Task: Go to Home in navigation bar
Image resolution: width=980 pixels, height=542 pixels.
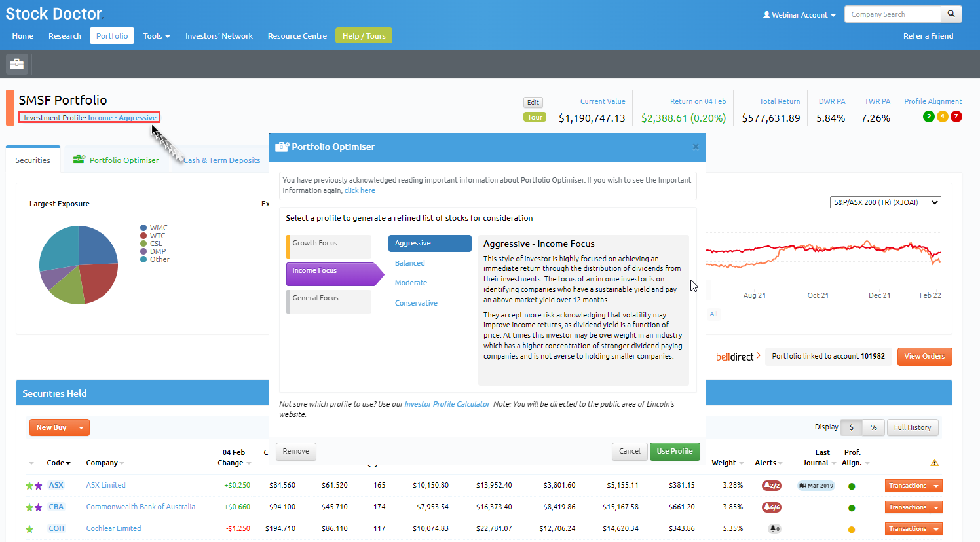Action: (23, 36)
